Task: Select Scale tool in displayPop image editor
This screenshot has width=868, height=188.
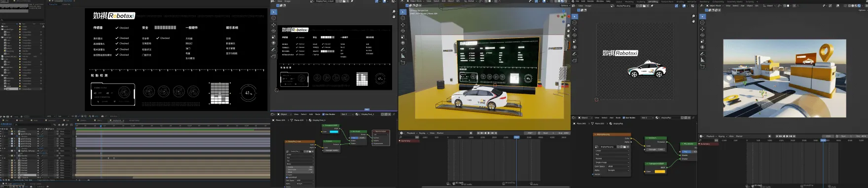Action: (x=575, y=41)
